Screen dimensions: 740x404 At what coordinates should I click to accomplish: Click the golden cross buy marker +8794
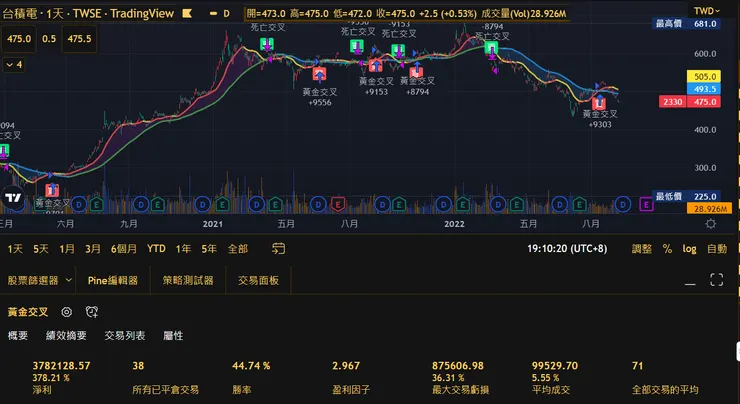[416, 71]
